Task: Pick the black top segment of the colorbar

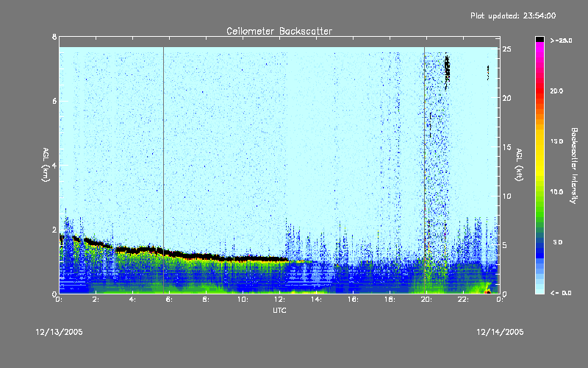Action: [x=539, y=39]
